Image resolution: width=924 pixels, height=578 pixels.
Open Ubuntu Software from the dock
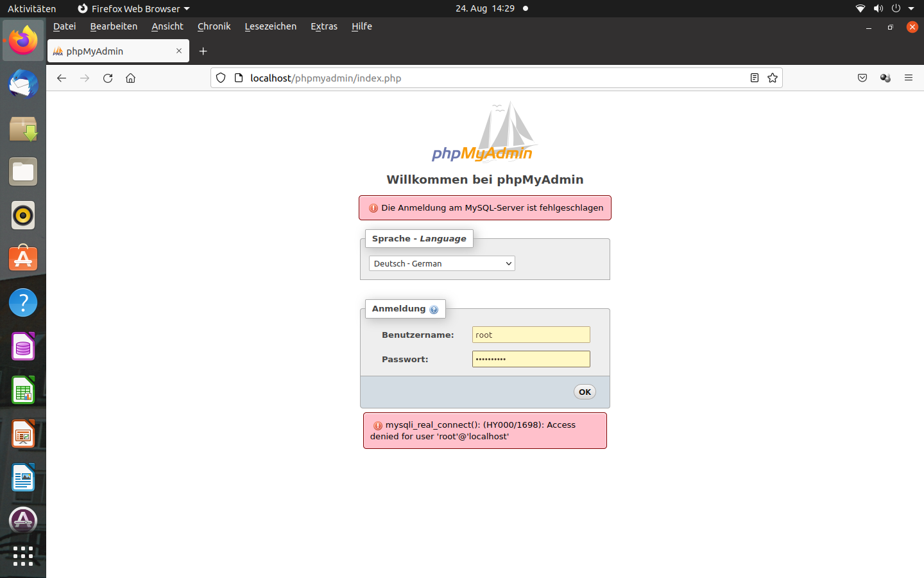coord(23,259)
